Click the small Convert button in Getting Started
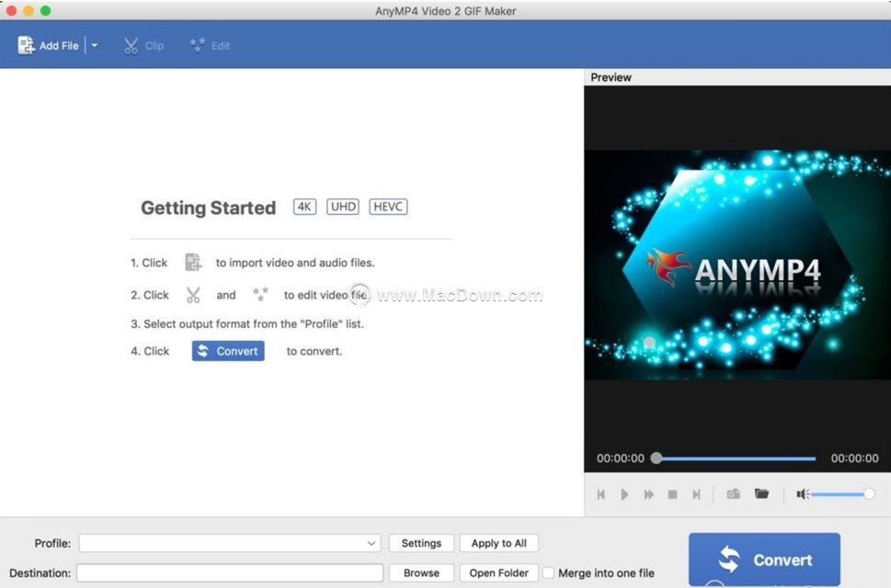Image resolution: width=891 pixels, height=588 pixels. tap(228, 351)
